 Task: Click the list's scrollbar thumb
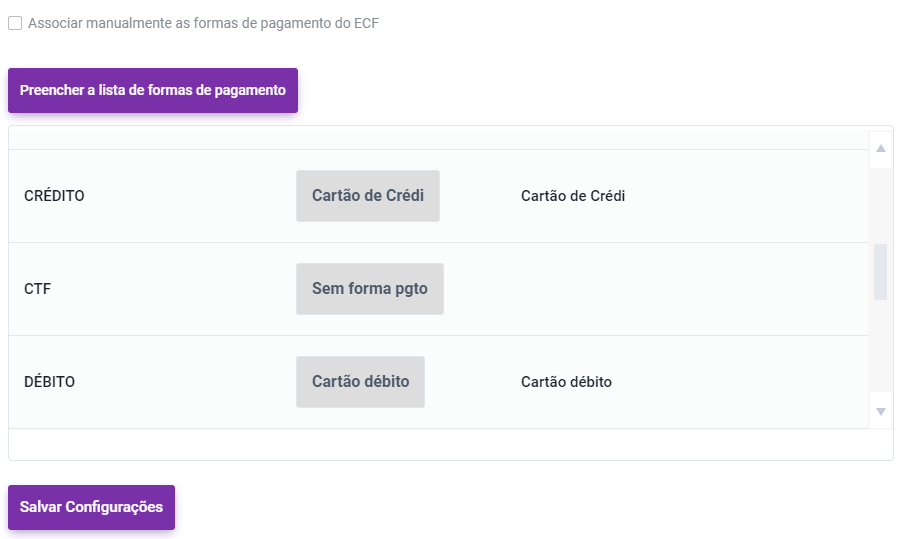(x=881, y=271)
